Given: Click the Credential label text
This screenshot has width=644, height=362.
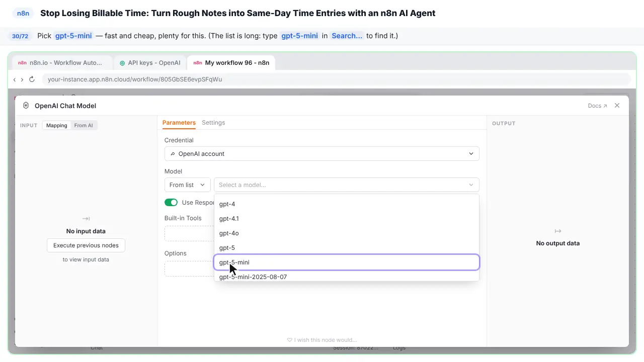Looking at the screenshot, I should tap(179, 140).
